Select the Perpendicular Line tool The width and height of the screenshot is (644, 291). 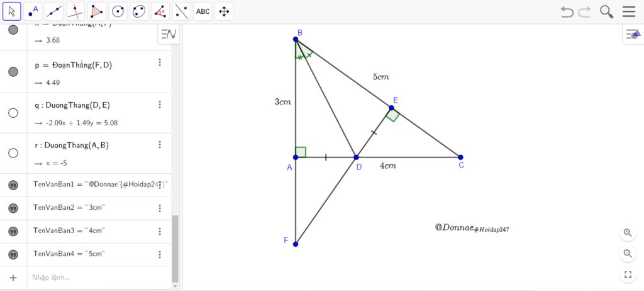(x=75, y=11)
